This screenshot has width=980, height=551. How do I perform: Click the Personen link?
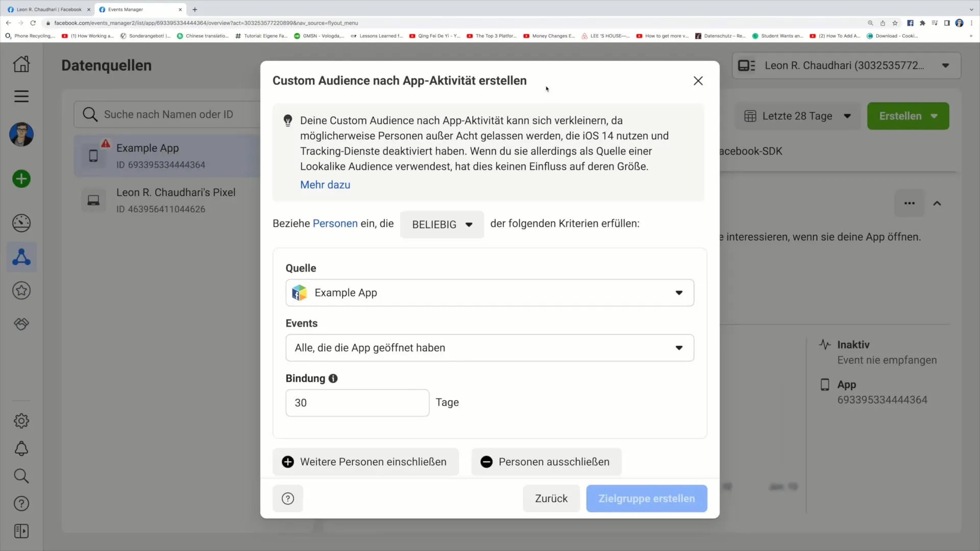tap(335, 223)
